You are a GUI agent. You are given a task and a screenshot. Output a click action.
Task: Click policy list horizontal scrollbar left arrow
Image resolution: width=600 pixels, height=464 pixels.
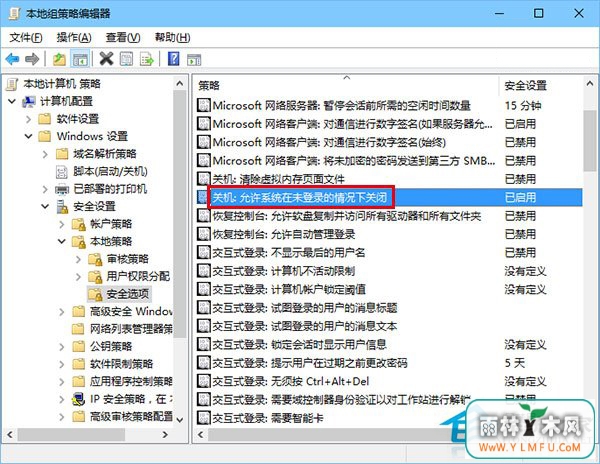201,435
